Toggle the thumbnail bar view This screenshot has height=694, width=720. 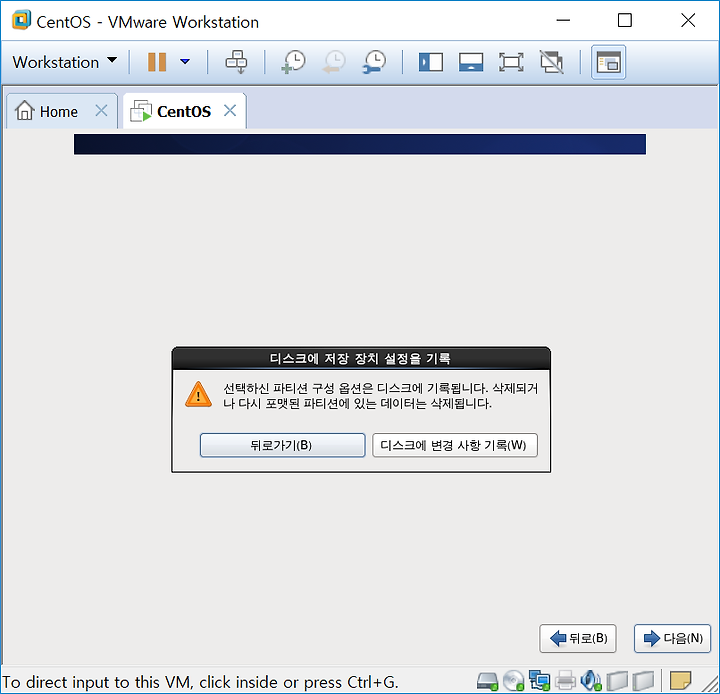coord(471,62)
